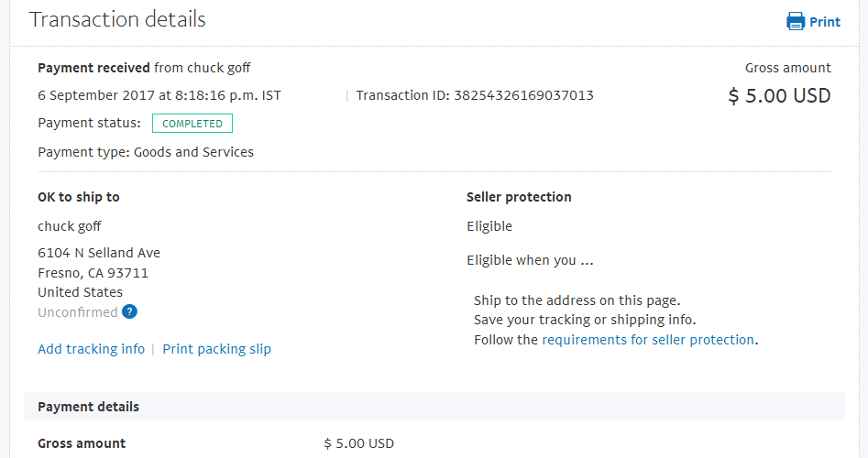868x458 pixels.
Task: Open Add tracking info link
Action: pos(92,349)
